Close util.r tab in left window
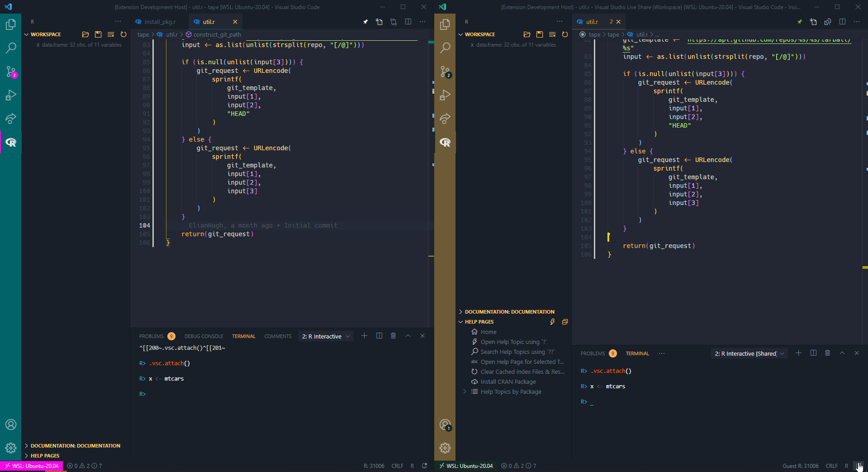This screenshot has width=868, height=472. pyautogui.click(x=235, y=22)
